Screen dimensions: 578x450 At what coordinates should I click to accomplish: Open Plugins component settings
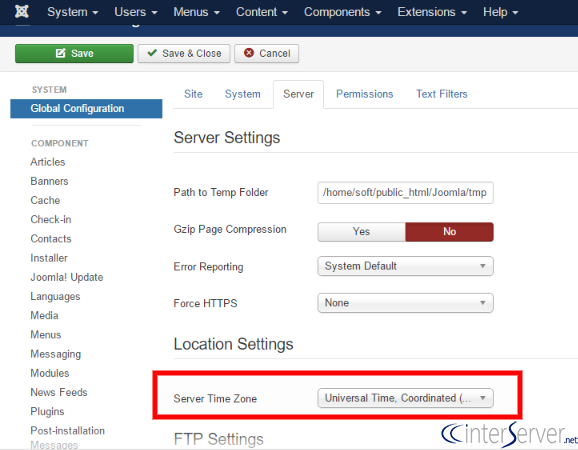pyautogui.click(x=47, y=411)
